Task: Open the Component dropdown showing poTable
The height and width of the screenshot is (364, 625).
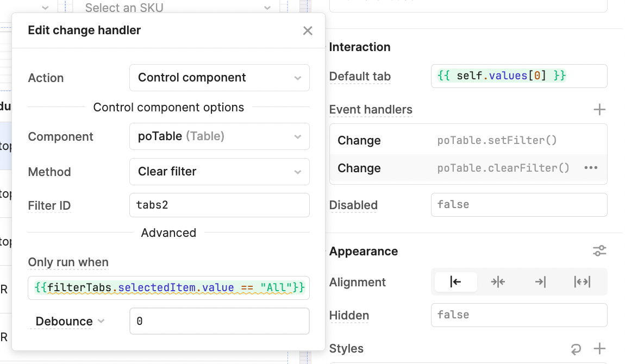Action: coord(219,136)
